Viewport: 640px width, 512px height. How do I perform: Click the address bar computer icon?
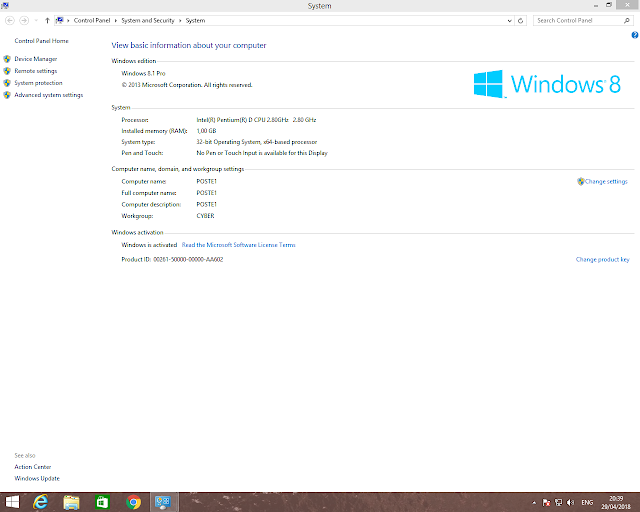coord(60,20)
